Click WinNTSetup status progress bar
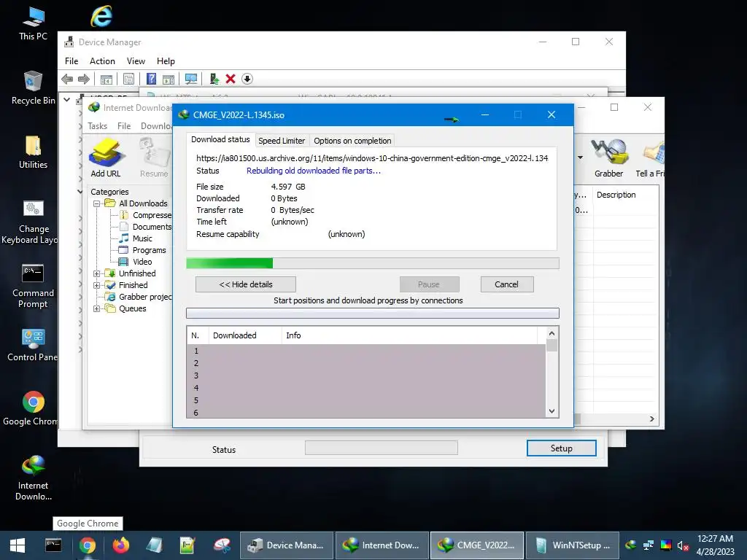 click(x=381, y=448)
